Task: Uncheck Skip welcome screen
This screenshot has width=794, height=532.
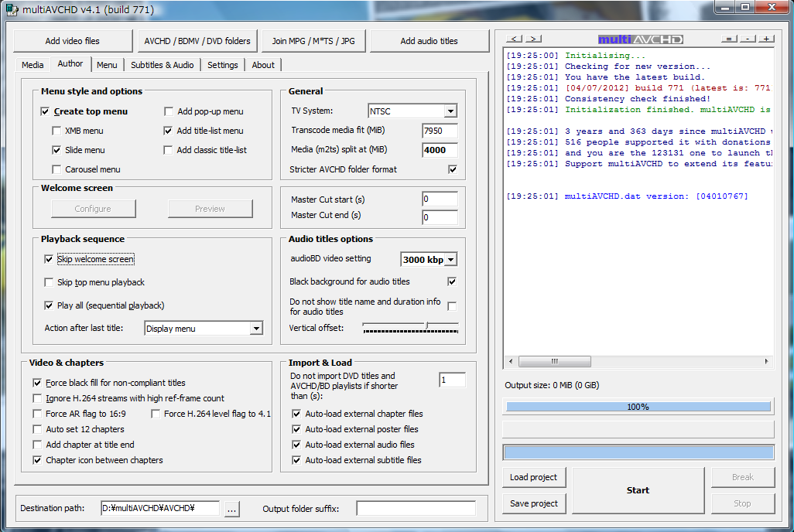Action: [49, 259]
